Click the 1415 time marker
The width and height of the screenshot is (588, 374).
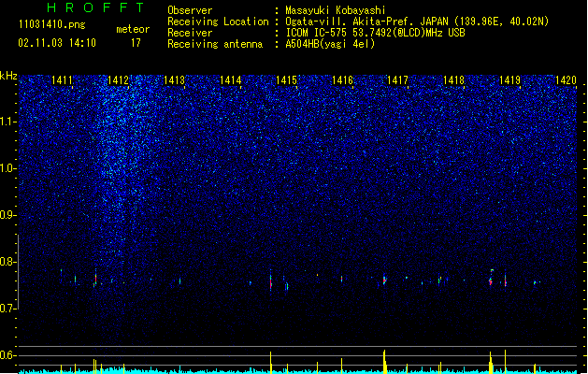pyautogui.click(x=286, y=80)
